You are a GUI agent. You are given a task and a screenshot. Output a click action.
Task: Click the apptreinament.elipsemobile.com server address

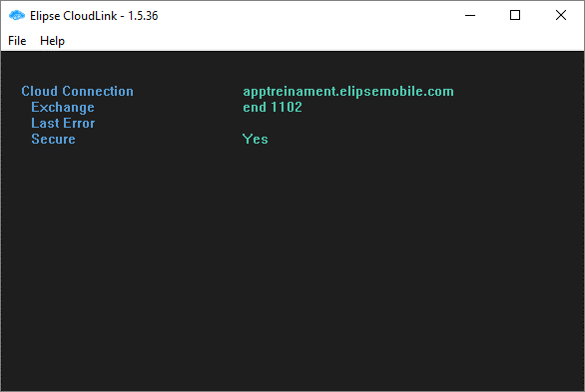348,92
